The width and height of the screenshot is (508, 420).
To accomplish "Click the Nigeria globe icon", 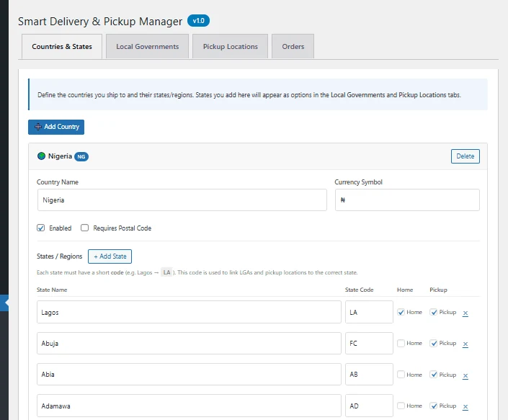I will pyautogui.click(x=41, y=156).
